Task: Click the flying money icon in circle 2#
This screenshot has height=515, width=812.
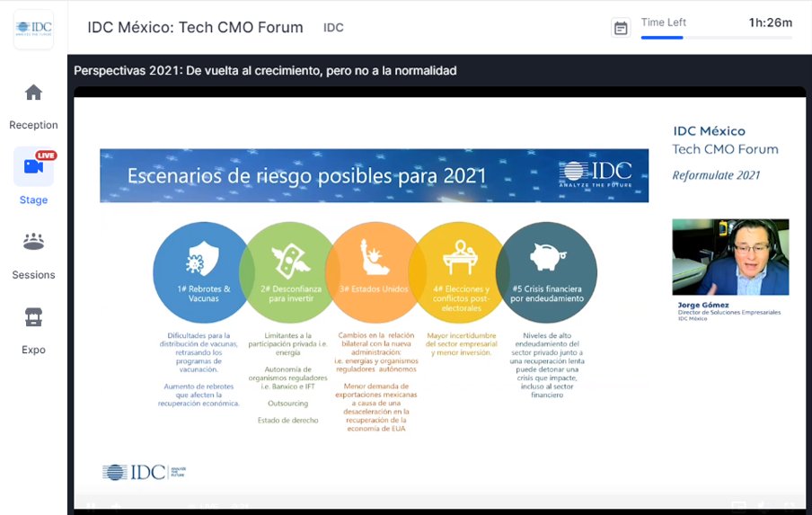Action: point(290,260)
